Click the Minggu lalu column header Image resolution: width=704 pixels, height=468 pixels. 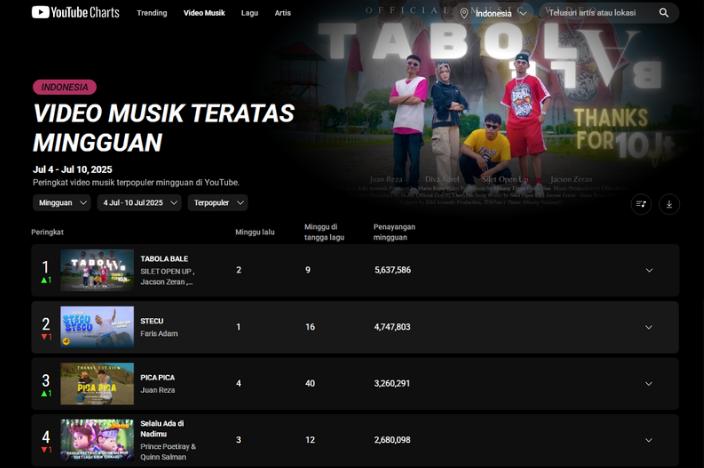pos(255,232)
